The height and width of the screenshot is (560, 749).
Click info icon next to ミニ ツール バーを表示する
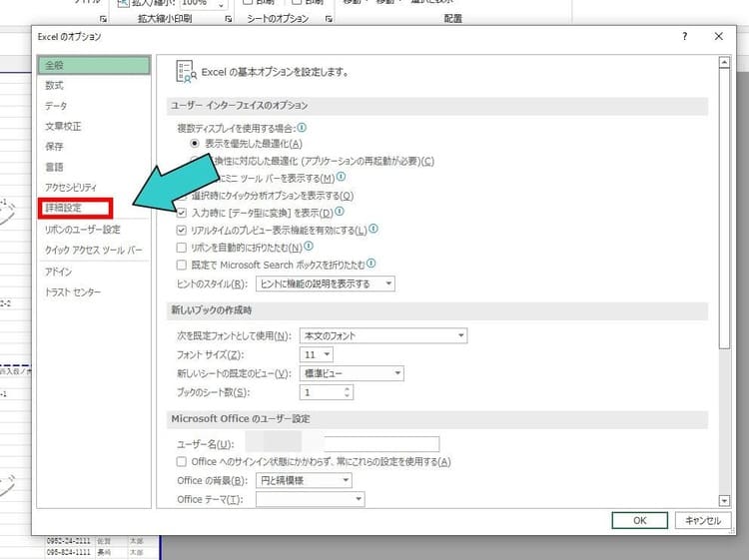(x=341, y=177)
